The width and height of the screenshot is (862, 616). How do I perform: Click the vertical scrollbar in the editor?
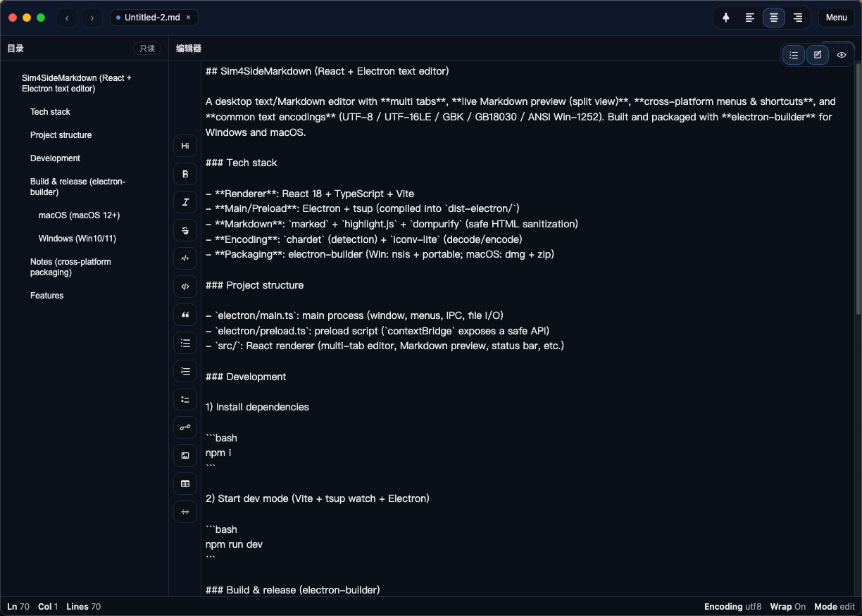pyautogui.click(x=858, y=189)
